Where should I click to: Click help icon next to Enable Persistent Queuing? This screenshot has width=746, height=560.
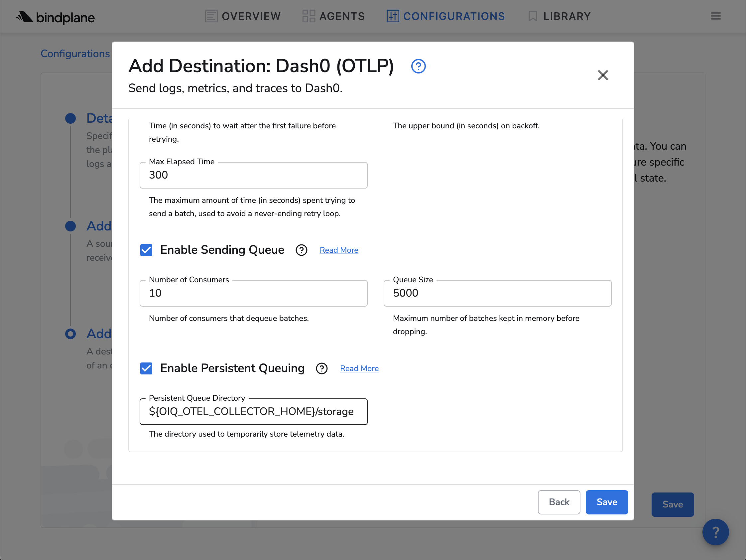(321, 368)
